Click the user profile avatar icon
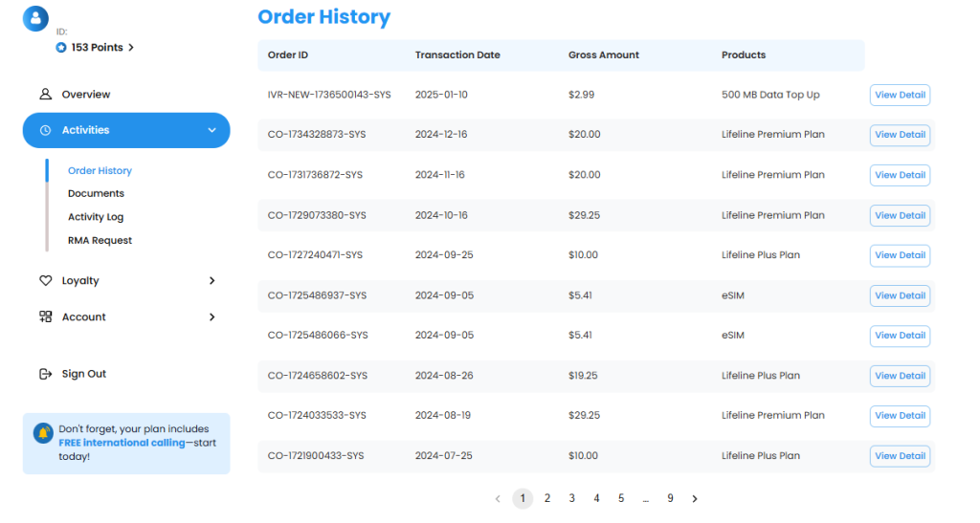This screenshot has width=980, height=523. coord(35,18)
